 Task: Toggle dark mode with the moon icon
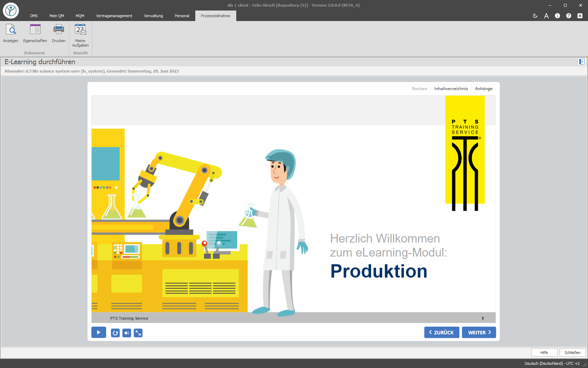coord(535,16)
